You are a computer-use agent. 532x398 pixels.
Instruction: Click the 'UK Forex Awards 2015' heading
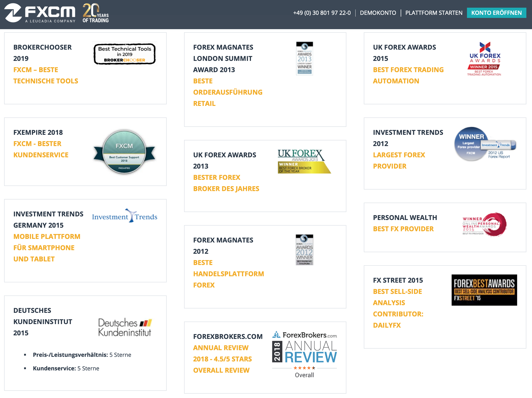tap(405, 53)
